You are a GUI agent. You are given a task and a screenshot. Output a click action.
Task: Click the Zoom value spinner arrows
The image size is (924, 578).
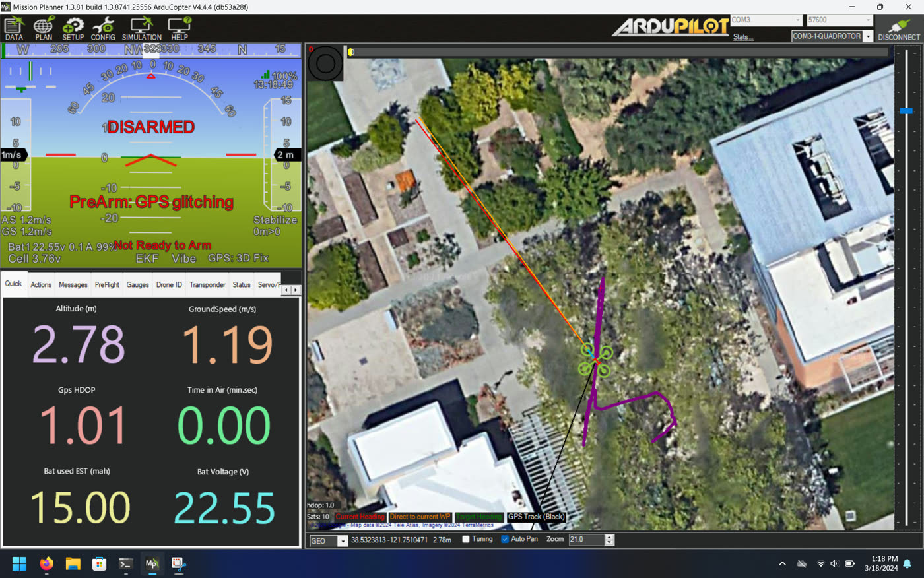[609, 540]
